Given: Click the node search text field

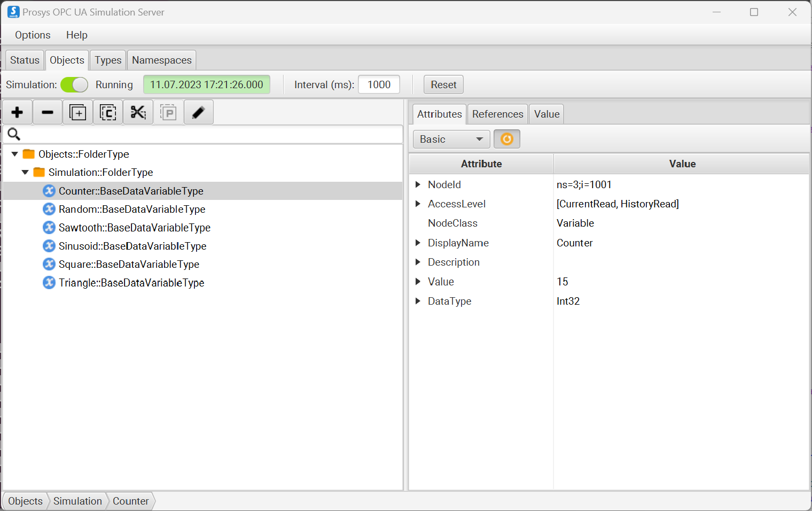Looking at the screenshot, I should [203, 134].
